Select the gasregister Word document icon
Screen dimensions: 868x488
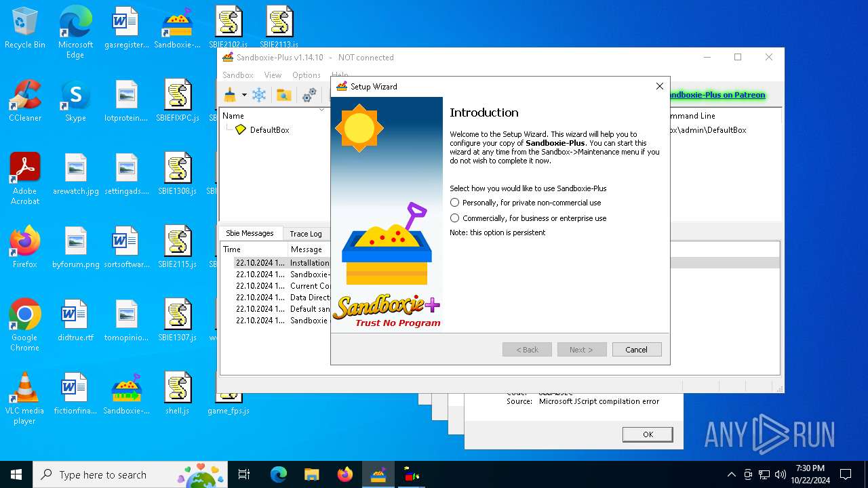pos(127,28)
